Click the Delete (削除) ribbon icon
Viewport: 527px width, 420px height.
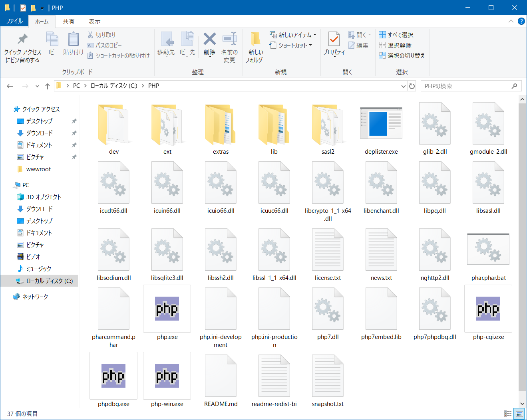point(209,40)
